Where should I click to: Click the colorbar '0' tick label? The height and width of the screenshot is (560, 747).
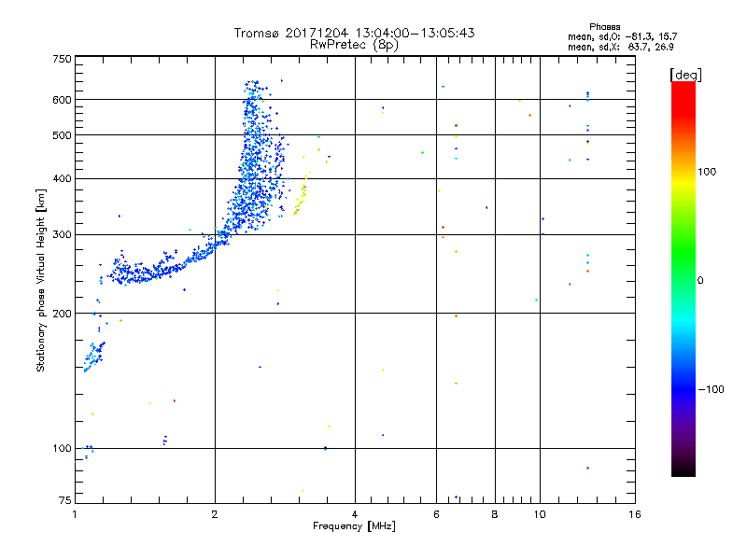700,281
